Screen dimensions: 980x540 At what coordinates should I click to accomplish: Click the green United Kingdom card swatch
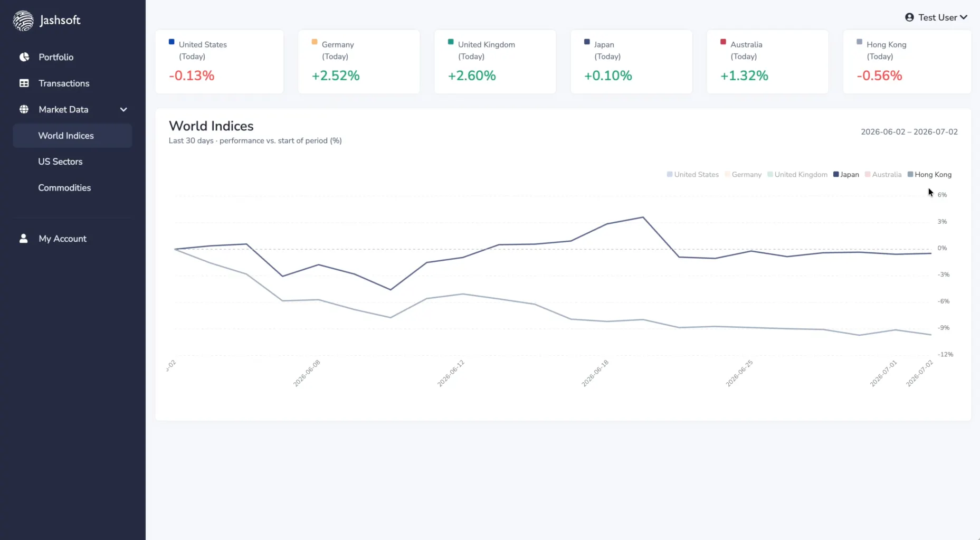[451, 42]
